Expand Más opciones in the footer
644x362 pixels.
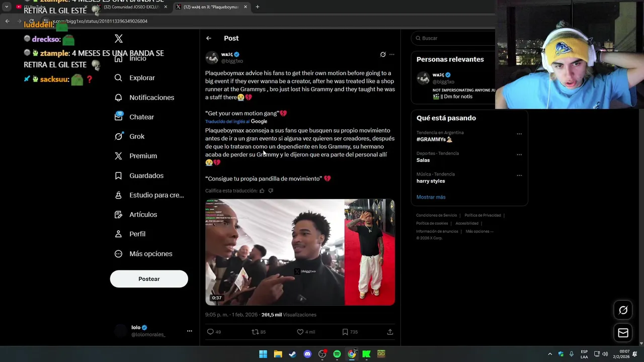point(479,231)
